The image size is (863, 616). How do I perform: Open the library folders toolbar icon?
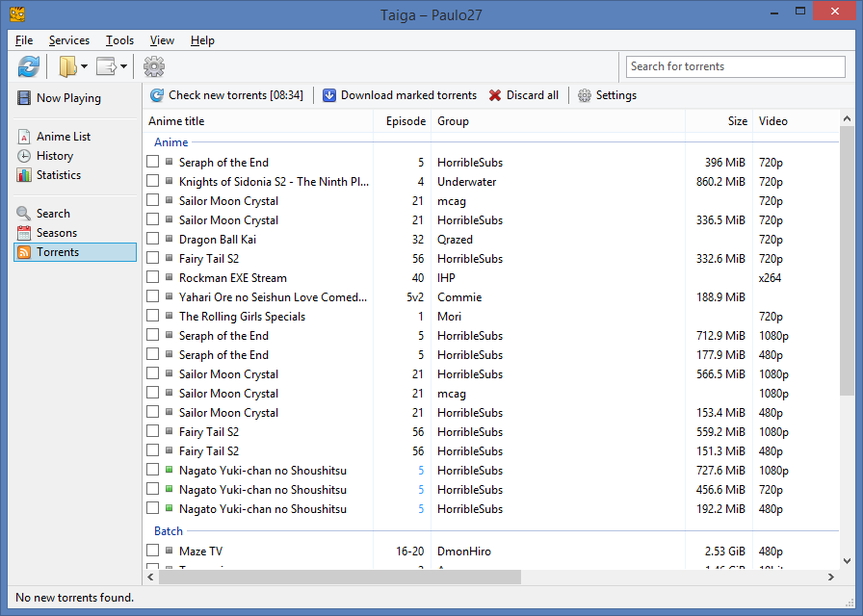point(67,66)
